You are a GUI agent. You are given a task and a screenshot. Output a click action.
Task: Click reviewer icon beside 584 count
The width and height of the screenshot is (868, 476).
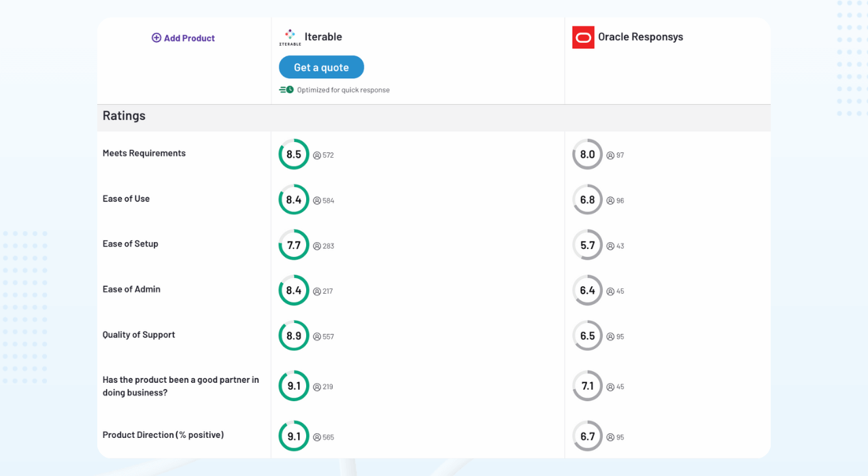pos(317,201)
